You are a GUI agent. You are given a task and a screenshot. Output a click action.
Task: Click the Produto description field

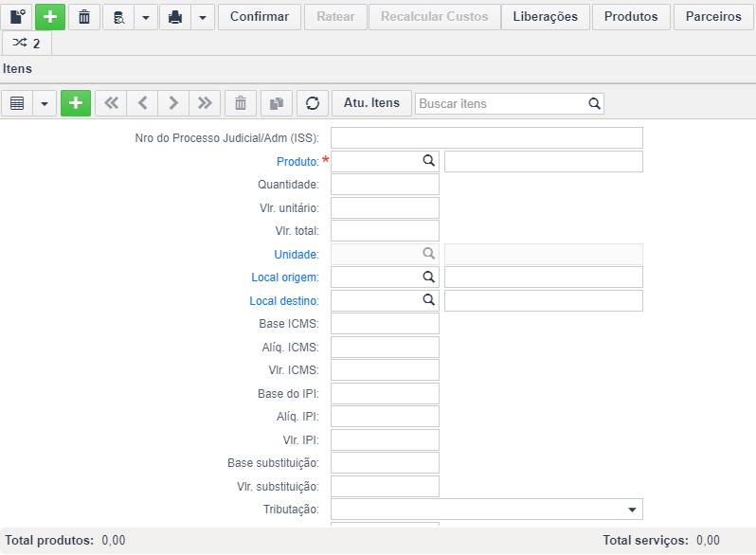pos(544,162)
